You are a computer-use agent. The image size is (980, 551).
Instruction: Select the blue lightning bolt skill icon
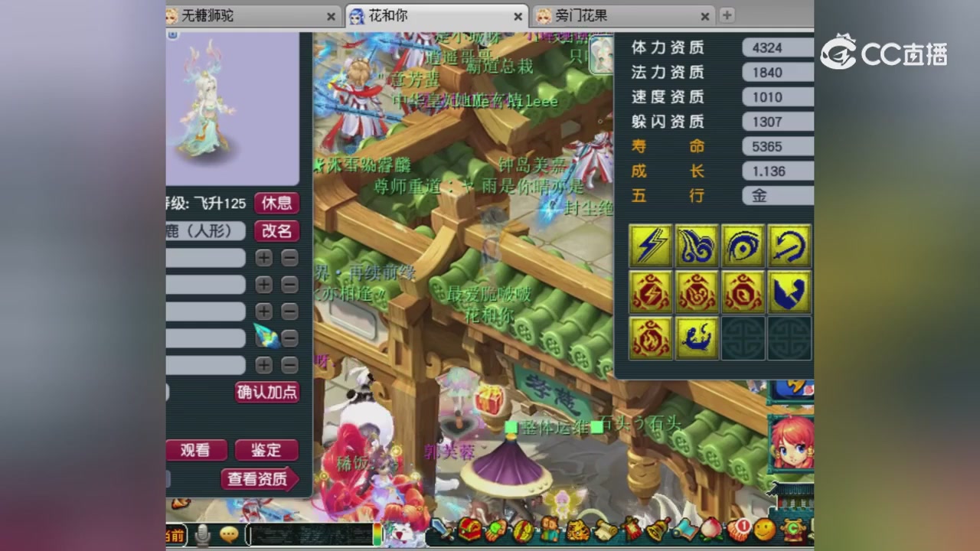651,246
